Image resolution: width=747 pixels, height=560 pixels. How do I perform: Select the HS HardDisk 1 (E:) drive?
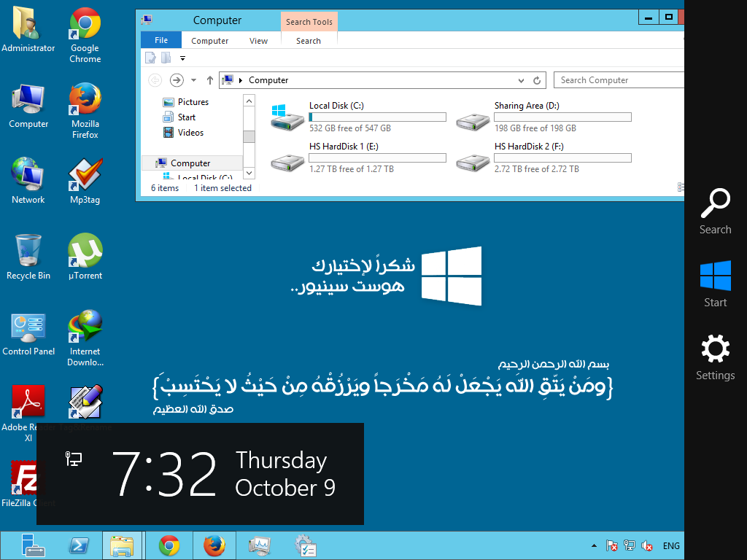[358, 157]
